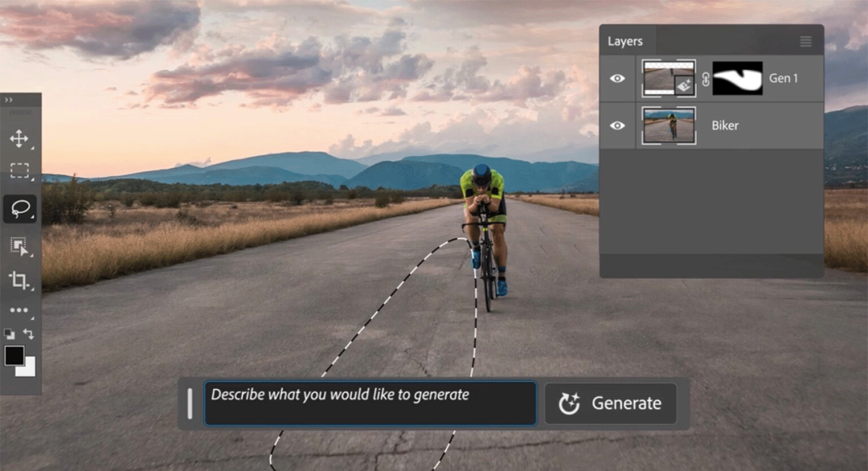Toggle the Gen 1 mask link icon
Image resolution: width=868 pixels, height=471 pixels.
tap(705, 79)
